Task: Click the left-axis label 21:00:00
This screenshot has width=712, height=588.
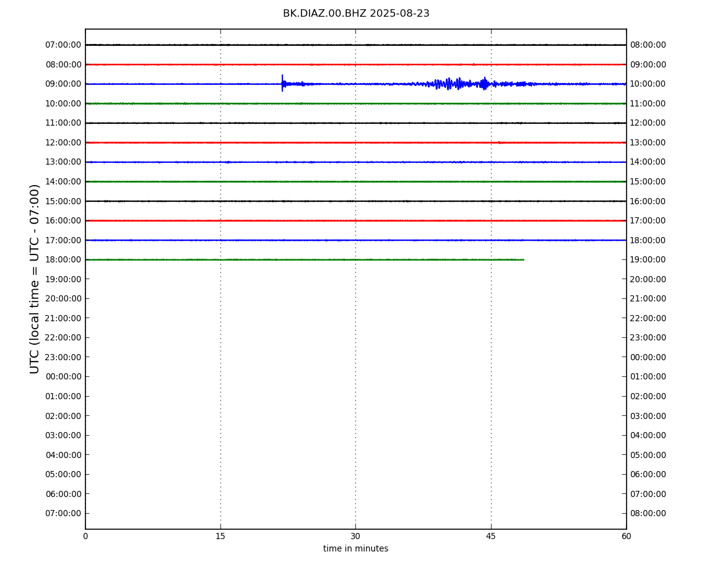Action: (63, 318)
